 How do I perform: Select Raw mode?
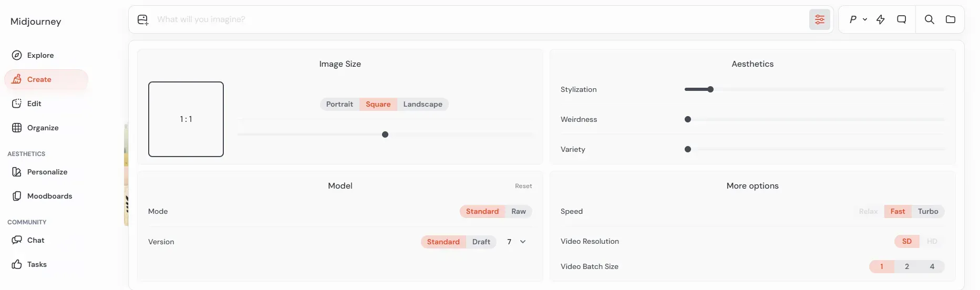coord(518,211)
